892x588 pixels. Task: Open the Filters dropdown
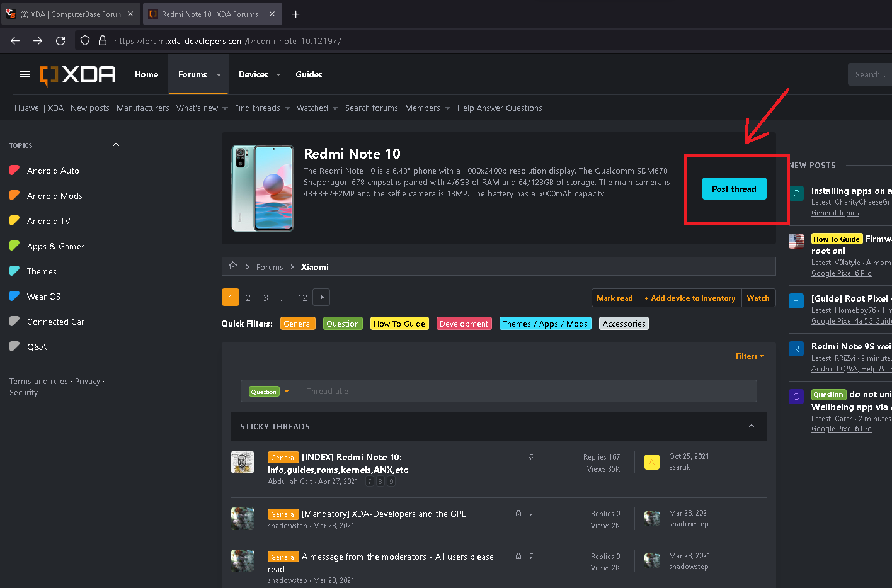click(x=750, y=356)
